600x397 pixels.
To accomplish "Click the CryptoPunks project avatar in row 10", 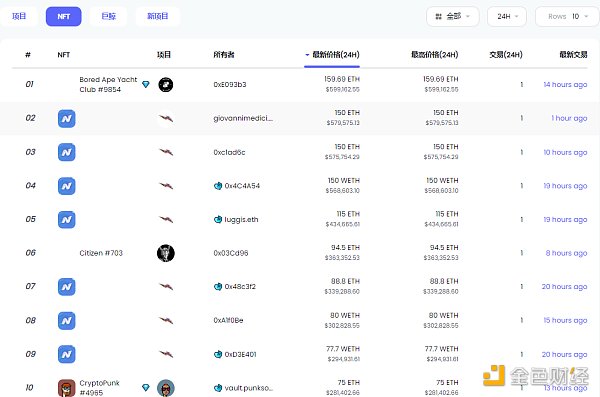I will click(x=166, y=388).
